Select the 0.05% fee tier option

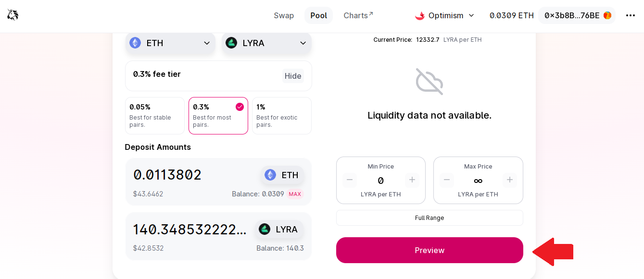tap(155, 116)
